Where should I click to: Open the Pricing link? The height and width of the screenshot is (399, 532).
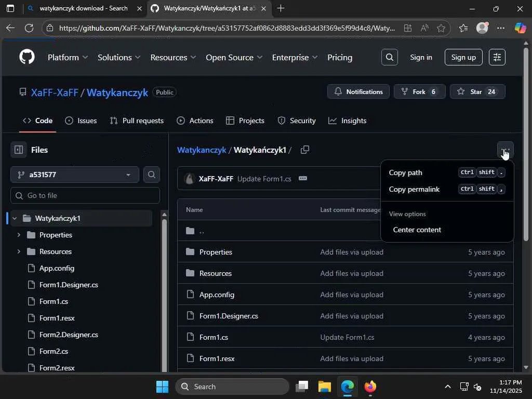point(340,57)
